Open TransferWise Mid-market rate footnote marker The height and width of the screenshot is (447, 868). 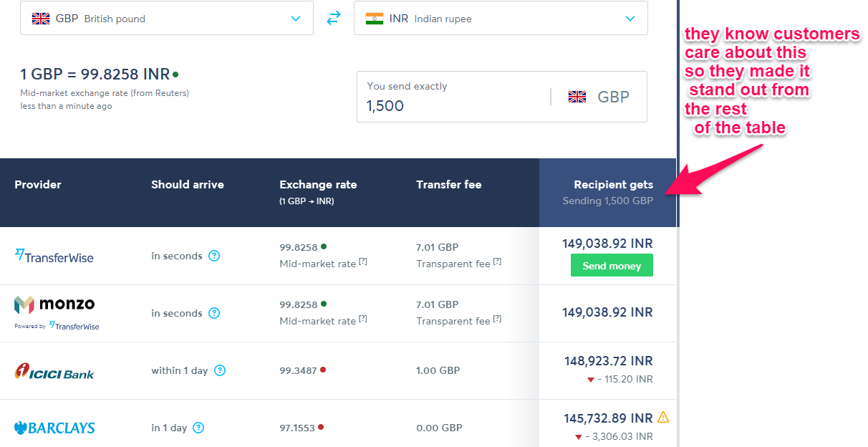363,262
